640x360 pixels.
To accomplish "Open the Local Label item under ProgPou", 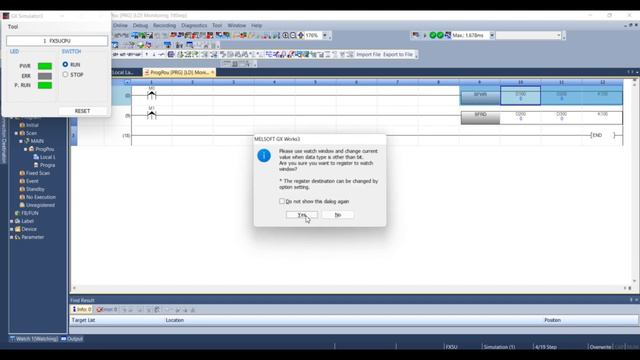I will (44, 157).
